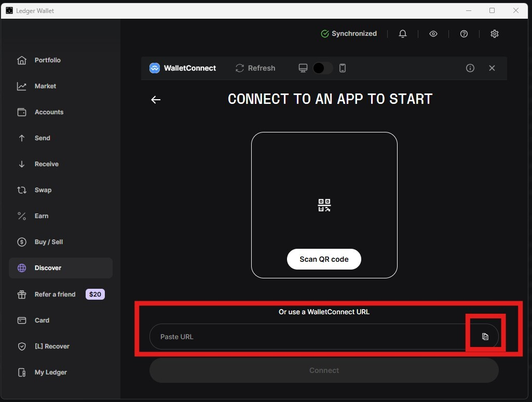This screenshot has height=402, width=532.
Task: Select Swap in the sidebar
Action: 43,190
